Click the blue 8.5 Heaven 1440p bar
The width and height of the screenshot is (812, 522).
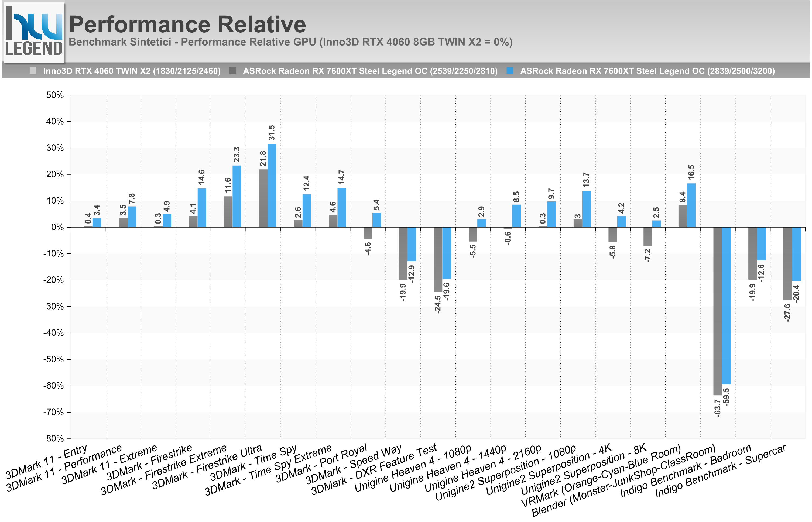(517, 216)
